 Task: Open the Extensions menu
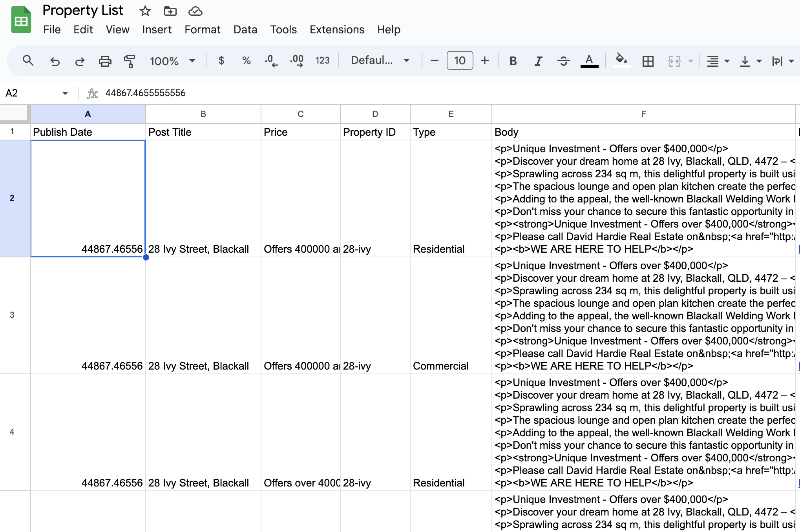337,29
